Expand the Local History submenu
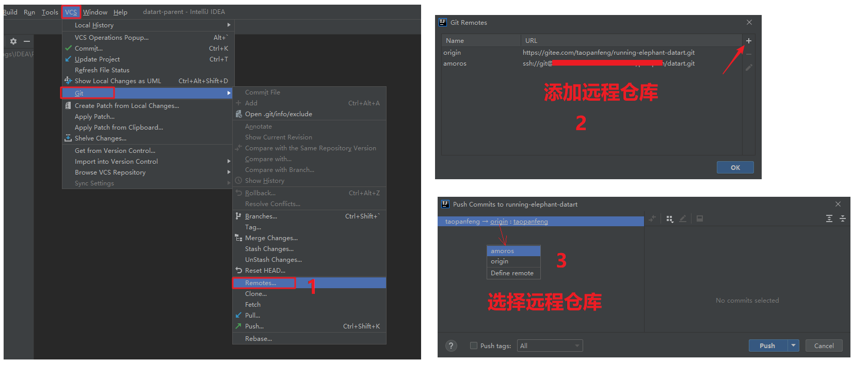Image resolution: width=868 pixels, height=376 pixels. (x=148, y=25)
